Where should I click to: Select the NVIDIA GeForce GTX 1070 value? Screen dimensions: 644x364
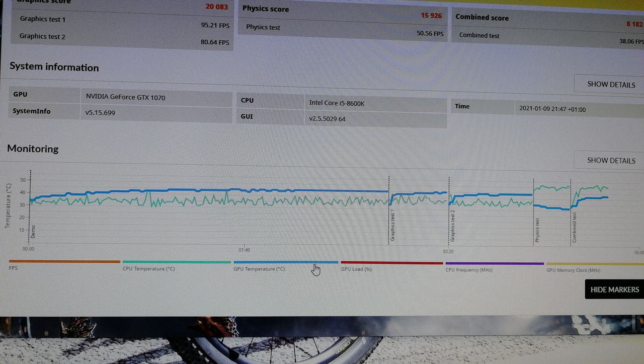[125, 97]
